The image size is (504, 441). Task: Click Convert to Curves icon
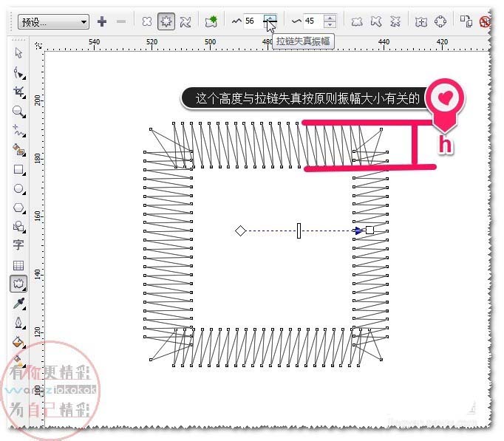tap(440, 21)
